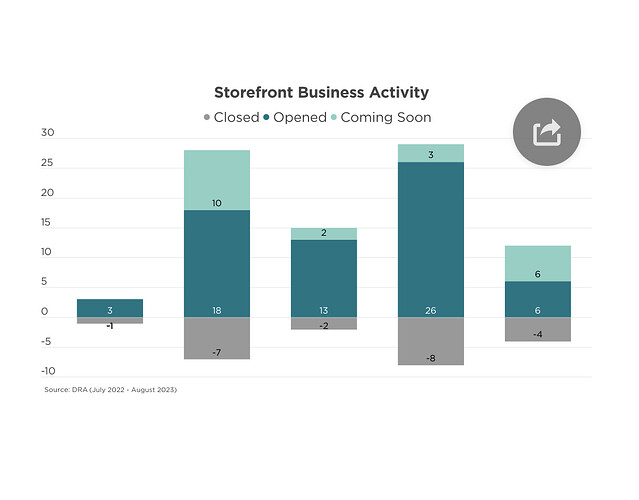Click the Closed bar segment labeled -4

tap(538, 329)
